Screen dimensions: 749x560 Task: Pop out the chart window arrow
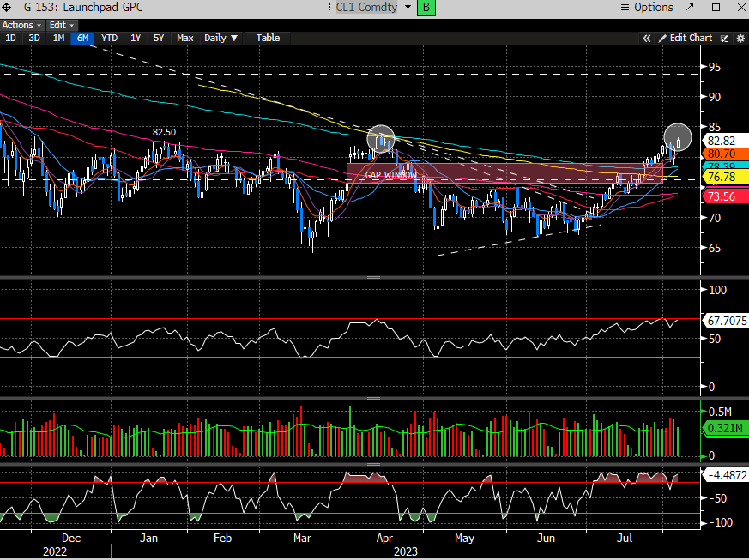click(x=690, y=7)
